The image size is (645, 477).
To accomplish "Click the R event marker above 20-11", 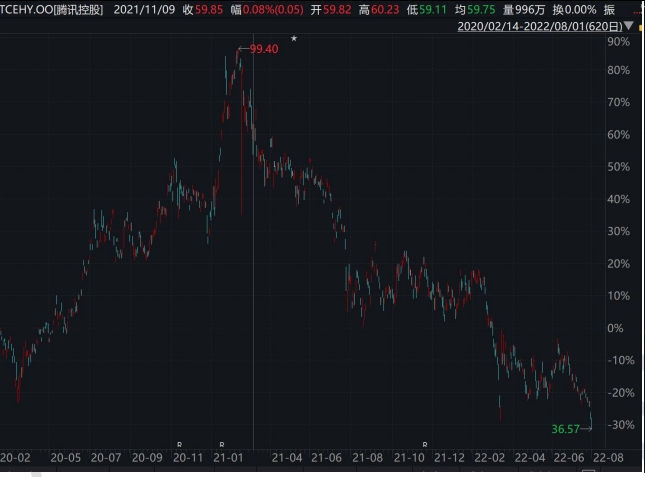I will (180, 443).
